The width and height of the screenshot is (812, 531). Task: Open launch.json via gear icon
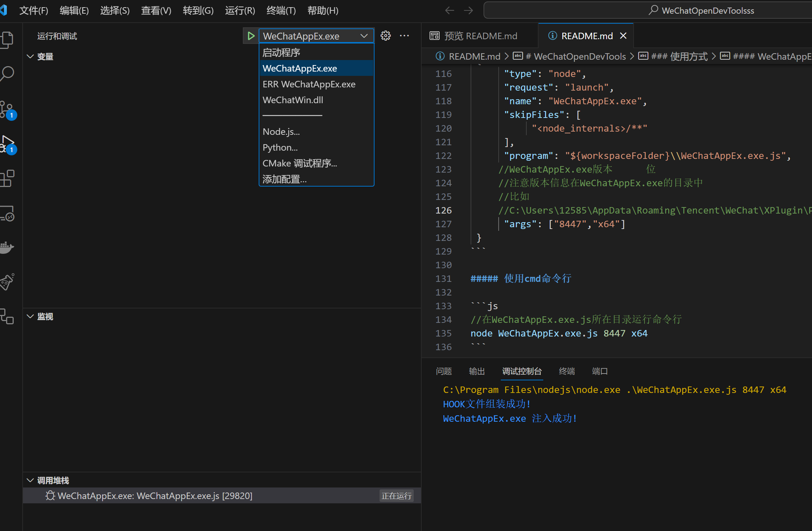coord(386,36)
